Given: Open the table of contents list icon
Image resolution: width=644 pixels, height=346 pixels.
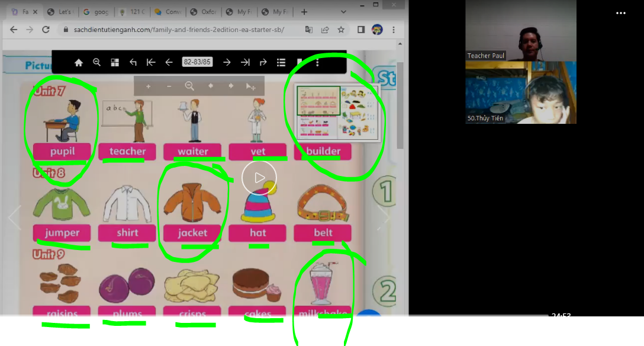Looking at the screenshot, I should (281, 62).
